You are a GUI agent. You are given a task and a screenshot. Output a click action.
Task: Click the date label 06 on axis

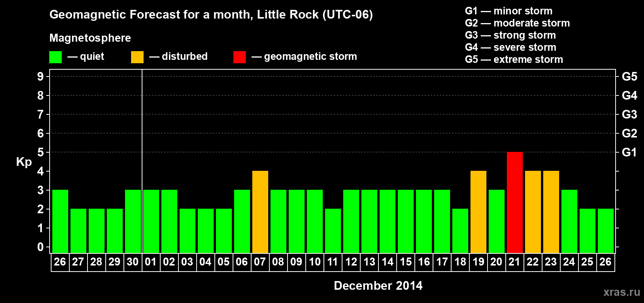[242, 262]
